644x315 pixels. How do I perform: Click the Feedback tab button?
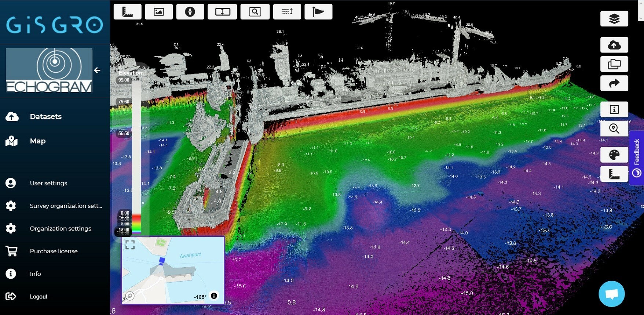point(637,157)
